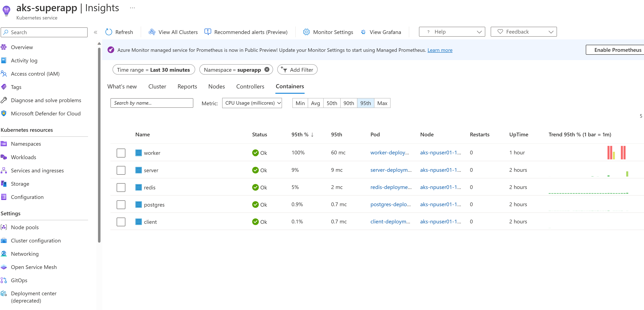Open the Help dropdown
The image size is (644, 310).
452,32
